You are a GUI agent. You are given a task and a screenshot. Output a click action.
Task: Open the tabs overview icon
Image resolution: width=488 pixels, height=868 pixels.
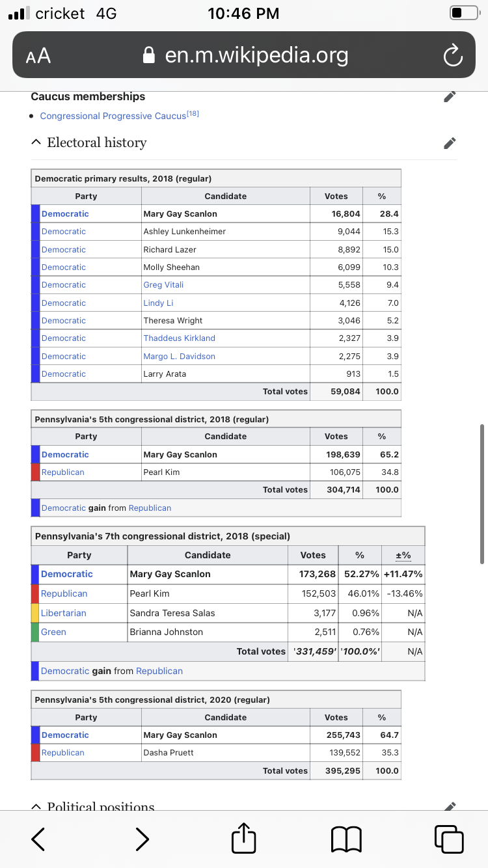coord(449,839)
